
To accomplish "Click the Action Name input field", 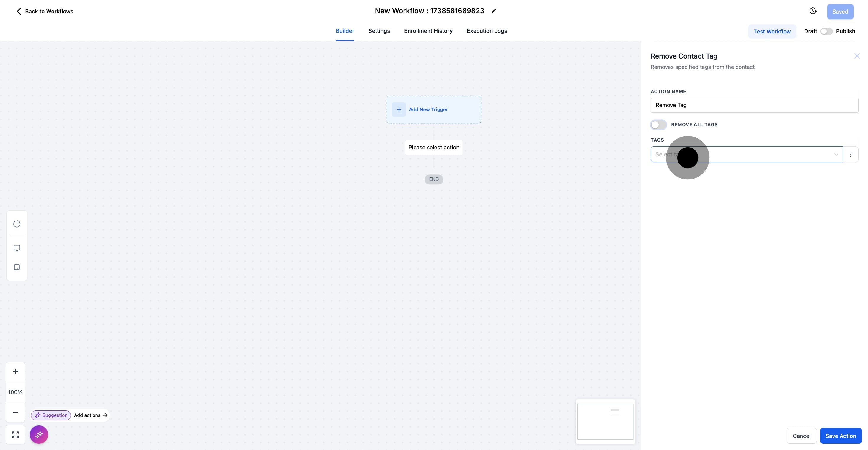I will coord(754,105).
